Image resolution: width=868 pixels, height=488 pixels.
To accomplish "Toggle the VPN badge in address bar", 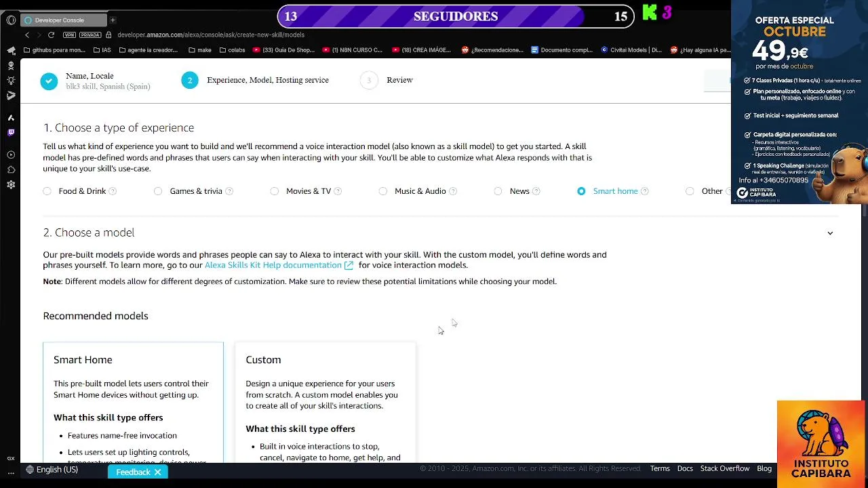I will tap(69, 35).
